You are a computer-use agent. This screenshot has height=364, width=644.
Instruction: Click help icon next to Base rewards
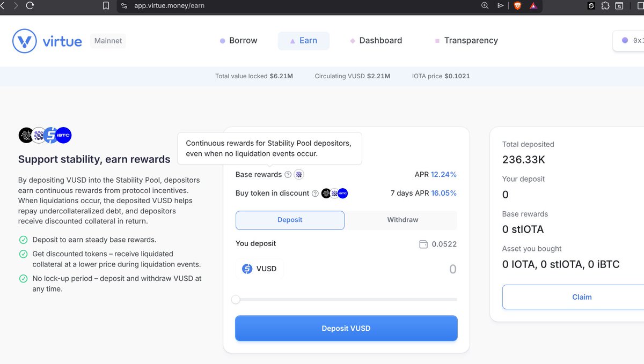[x=288, y=174]
